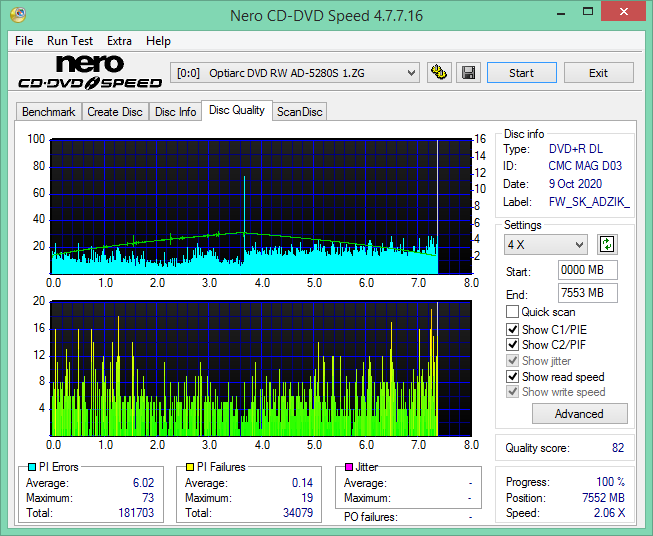Switch to the Create Disc tab
The height and width of the screenshot is (536, 653).
coord(115,112)
